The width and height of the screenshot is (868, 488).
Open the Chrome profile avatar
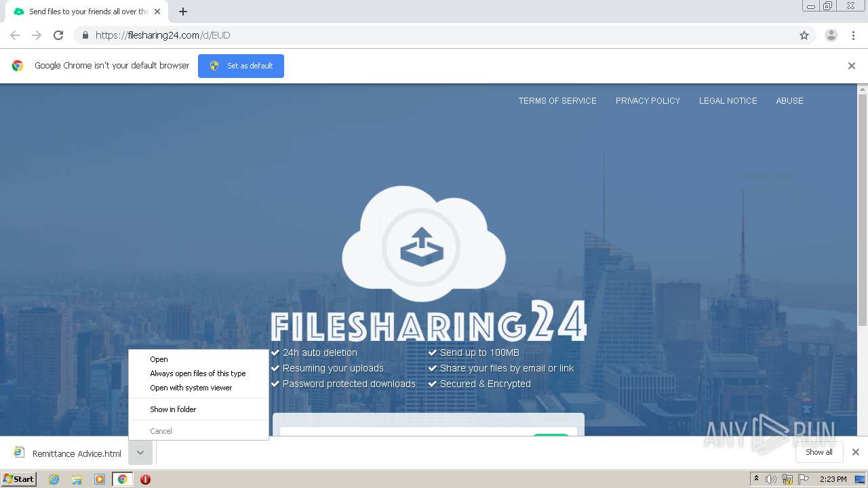pyautogui.click(x=831, y=35)
